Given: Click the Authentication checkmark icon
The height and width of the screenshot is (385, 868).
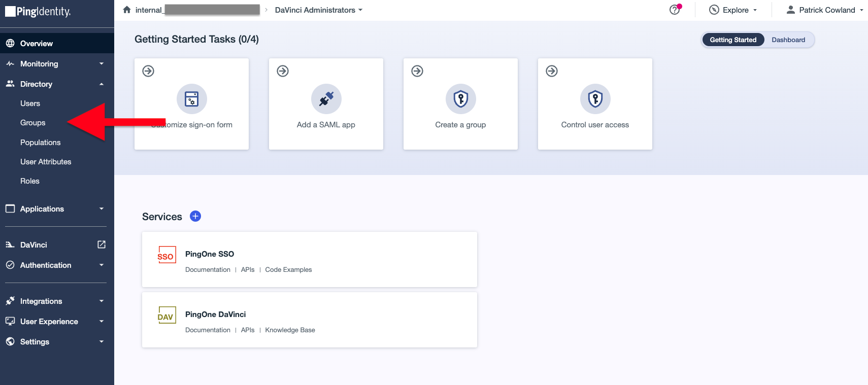Looking at the screenshot, I should [10, 265].
